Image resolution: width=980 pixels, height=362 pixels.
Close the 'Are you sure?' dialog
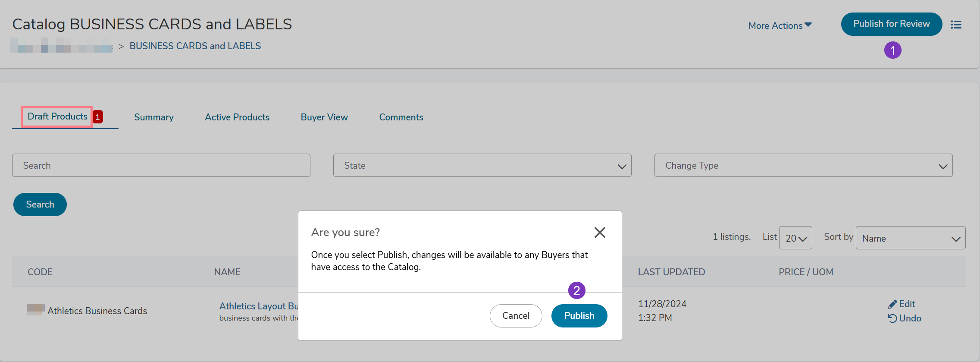point(599,233)
